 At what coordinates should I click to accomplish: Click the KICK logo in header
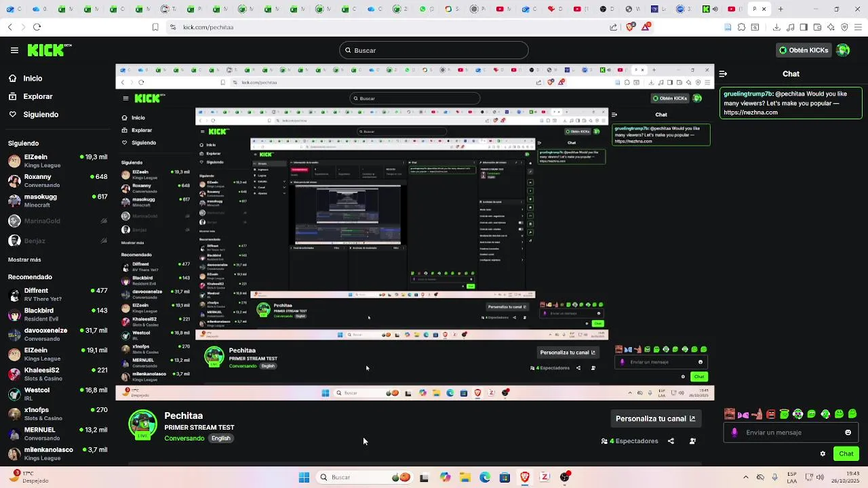coord(50,50)
